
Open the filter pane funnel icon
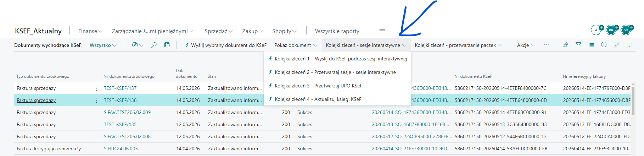[x=578, y=45]
